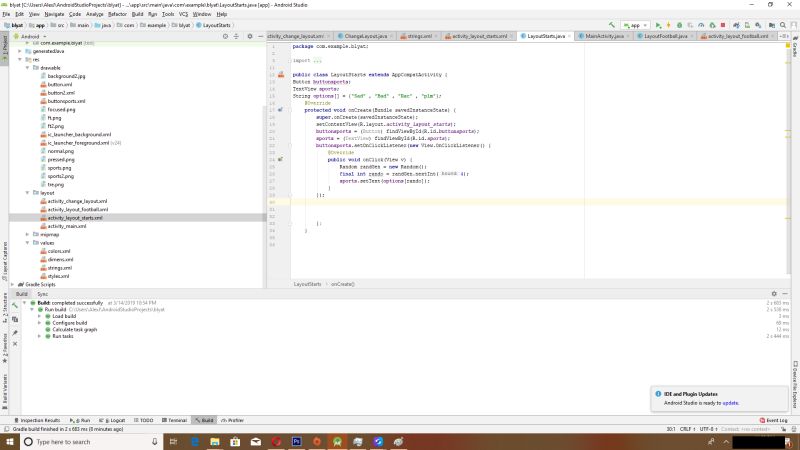Click the Collapse All icon in Project panel
This screenshot has height=450, width=800.
pos(236,36)
